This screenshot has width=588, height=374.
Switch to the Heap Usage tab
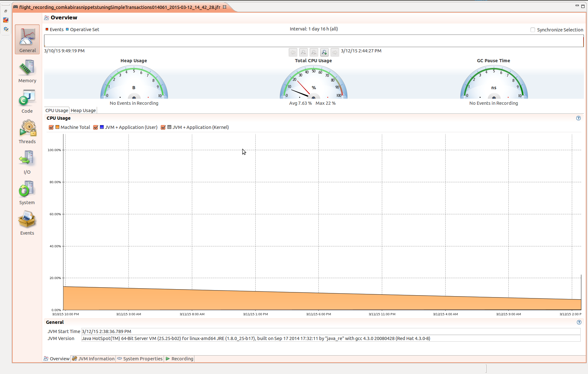pos(83,110)
